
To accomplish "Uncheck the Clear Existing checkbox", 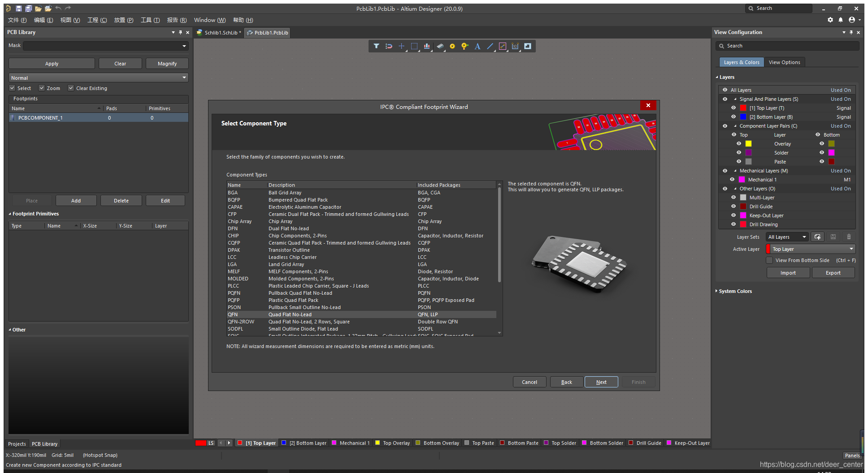I will click(x=71, y=88).
